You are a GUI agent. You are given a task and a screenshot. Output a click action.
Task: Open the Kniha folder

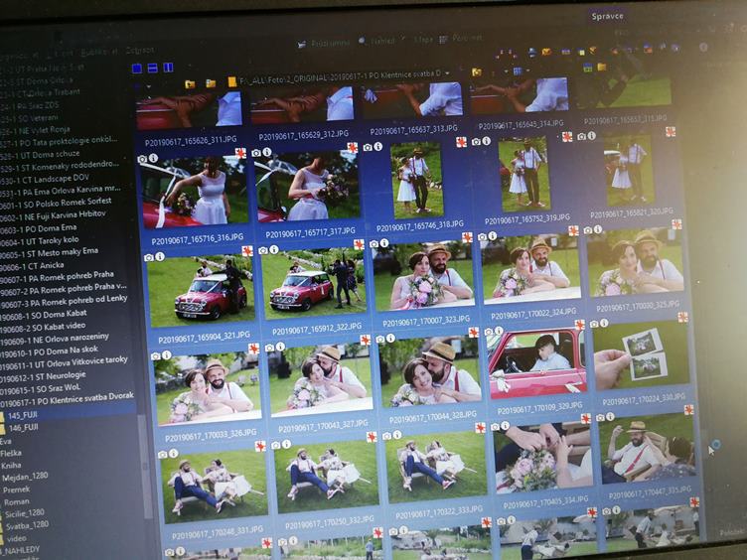point(11,465)
